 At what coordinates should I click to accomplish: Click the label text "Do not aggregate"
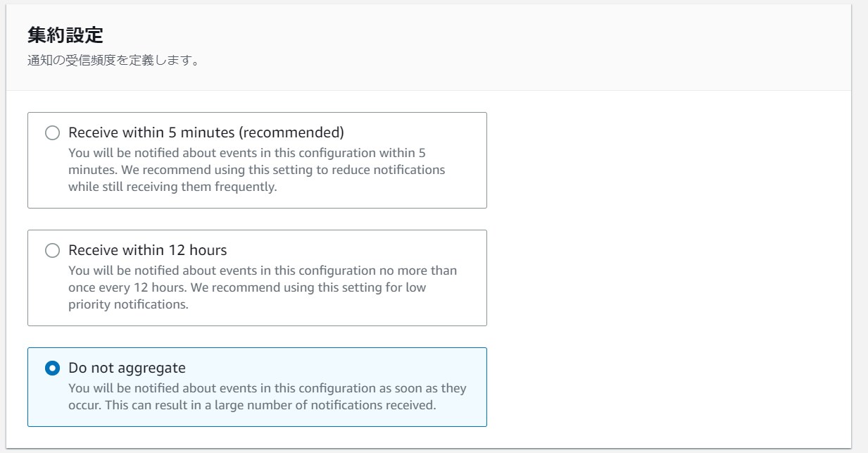tap(126, 368)
